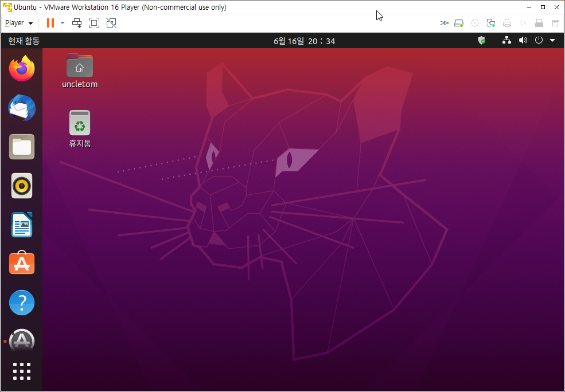
Task: Launch Thunderbird mail from the dock
Action: [22, 108]
